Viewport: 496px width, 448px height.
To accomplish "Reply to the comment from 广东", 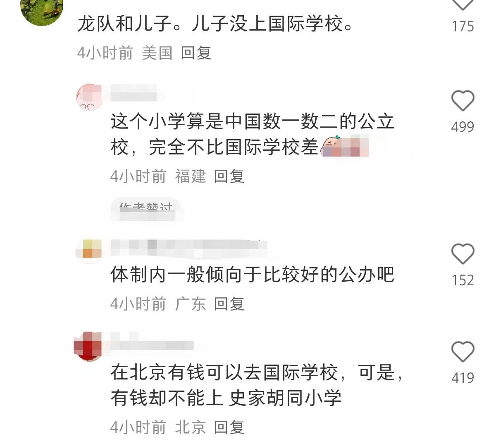I will [x=229, y=304].
